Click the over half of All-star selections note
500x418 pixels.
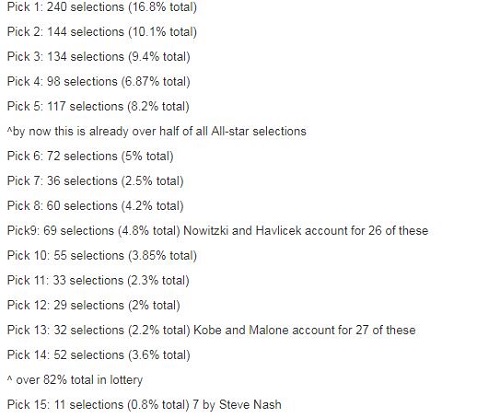(x=156, y=131)
